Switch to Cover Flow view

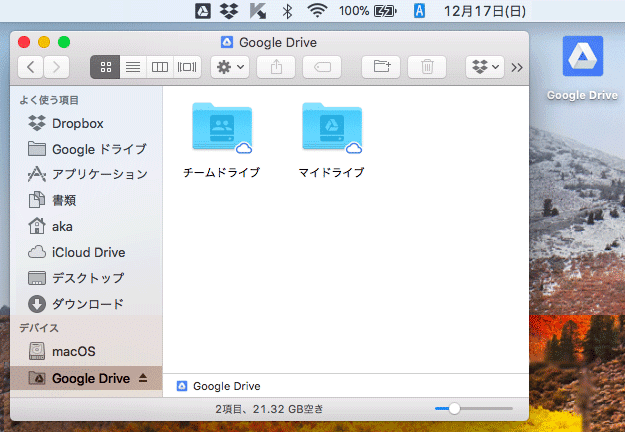pos(187,67)
